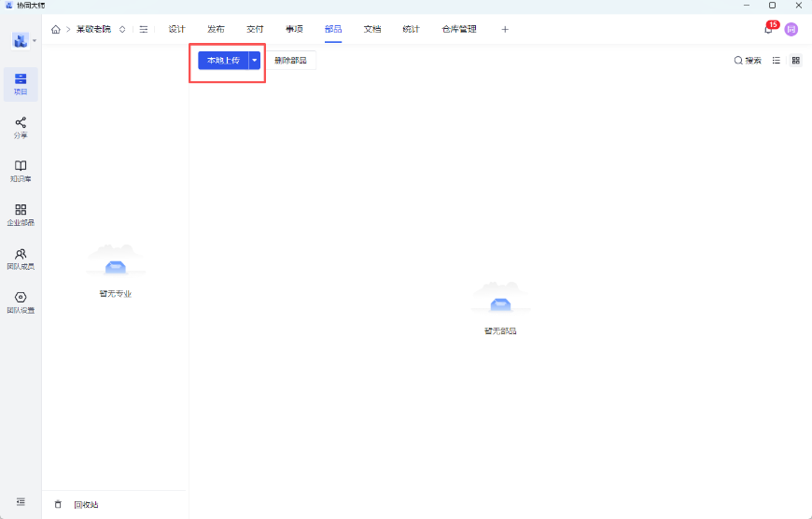Switch to grid view layout
Viewport: 812px width, 519px height.
pos(796,60)
